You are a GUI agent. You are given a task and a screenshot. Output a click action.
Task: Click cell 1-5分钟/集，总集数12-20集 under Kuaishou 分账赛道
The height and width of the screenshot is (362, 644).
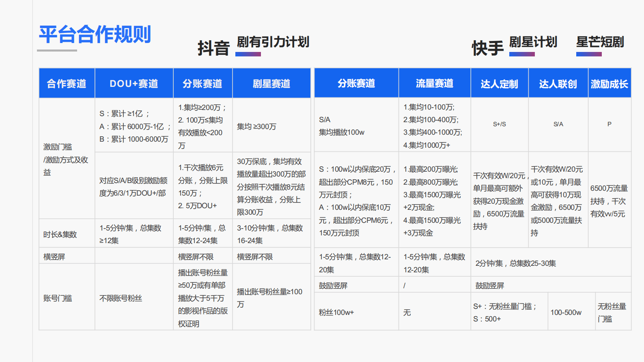click(x=356, y=263)
